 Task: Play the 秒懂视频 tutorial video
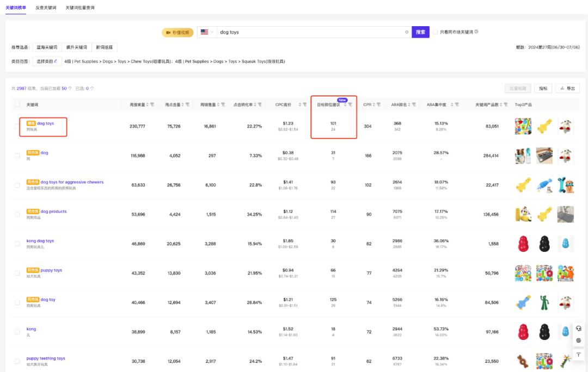click(177, 33)
